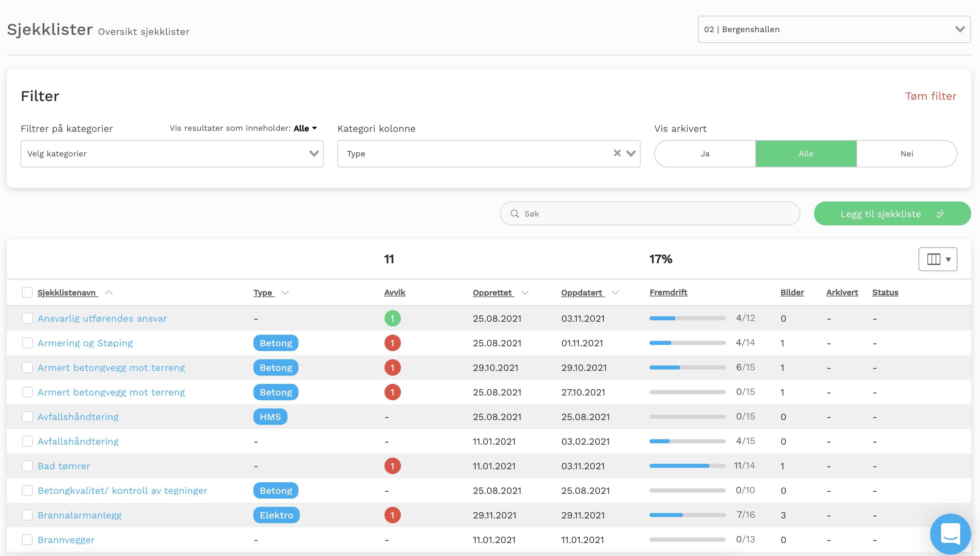The image size is (980, 556).
Task: Click into the Søk search field
Action: coord(650,214)
